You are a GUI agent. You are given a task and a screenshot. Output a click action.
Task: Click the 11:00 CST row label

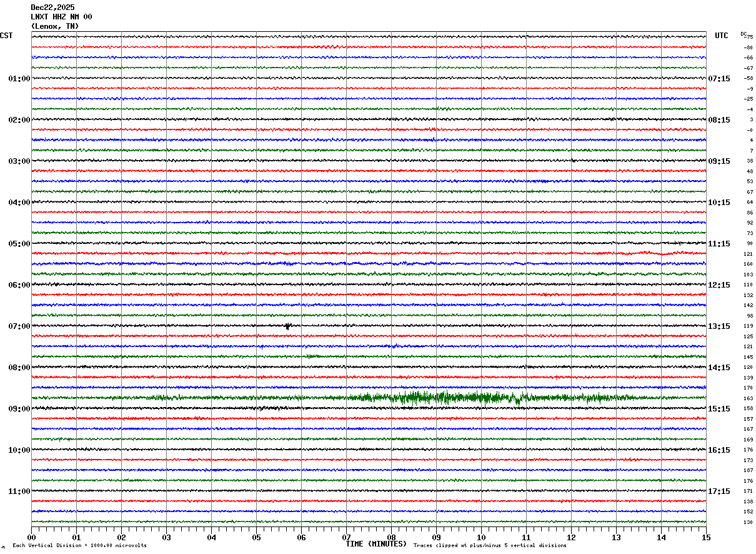click(x=19, y=491)
